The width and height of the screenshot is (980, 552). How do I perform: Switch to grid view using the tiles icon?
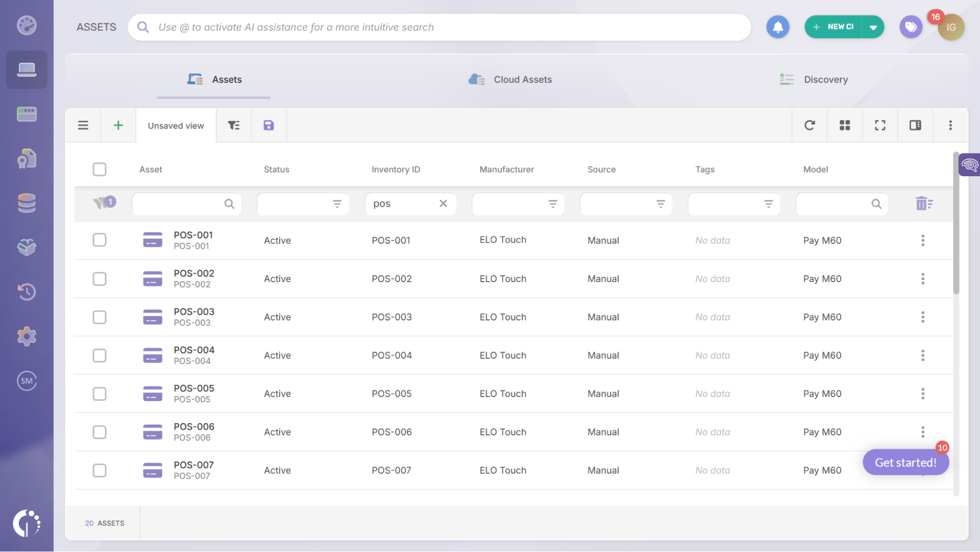(x=845, y=125)
